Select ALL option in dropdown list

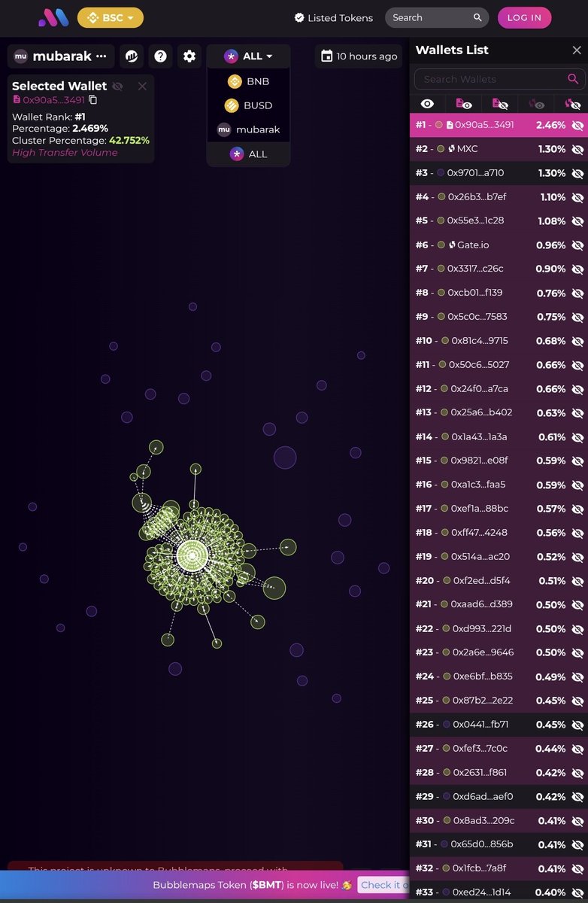pyautogui.click(x=248, y=154)
